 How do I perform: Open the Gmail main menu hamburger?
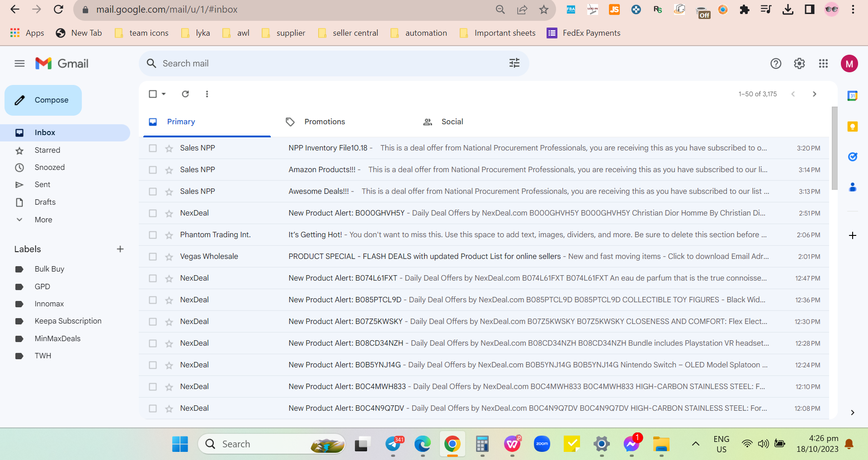pos(19,64)
